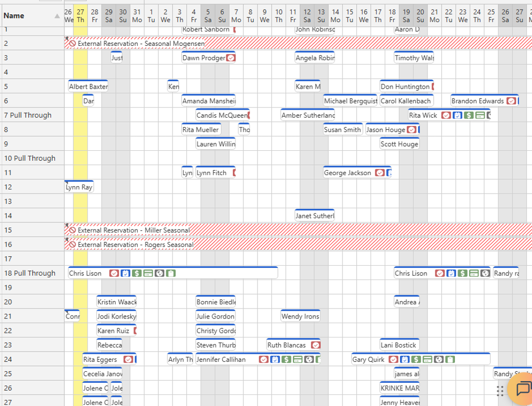This screenshot has width=532, height=406.
Task: Open Susan Smith's reservation block
Action: click(x=343, y=130)
